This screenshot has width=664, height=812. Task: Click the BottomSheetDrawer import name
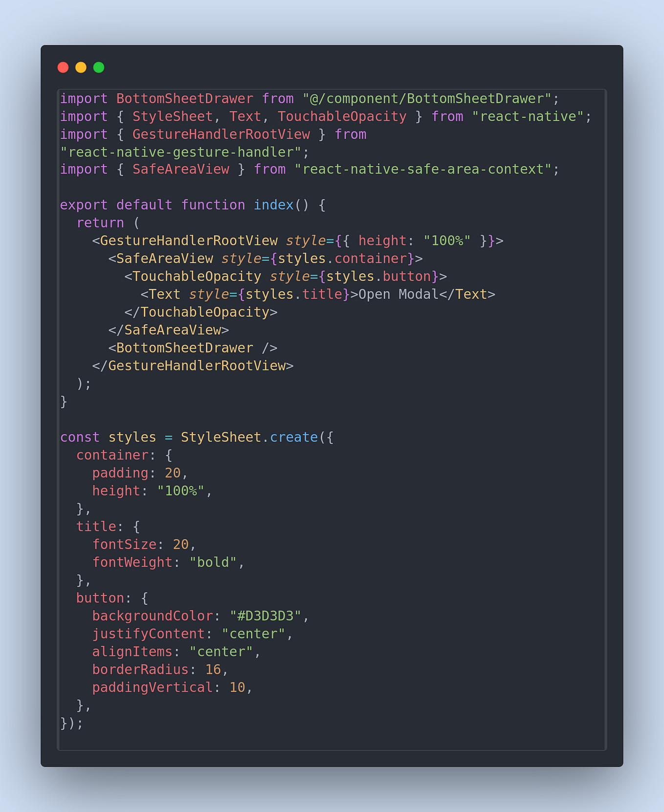(x=185, y=99)
